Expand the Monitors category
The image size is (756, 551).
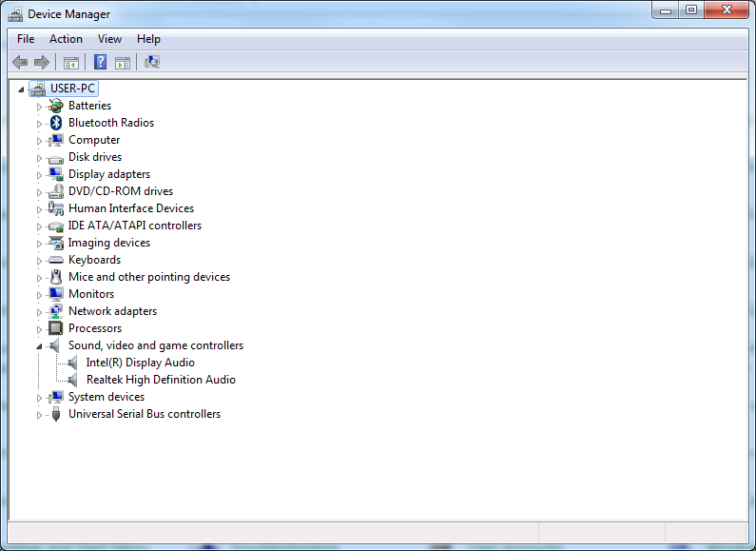point(39,295)
